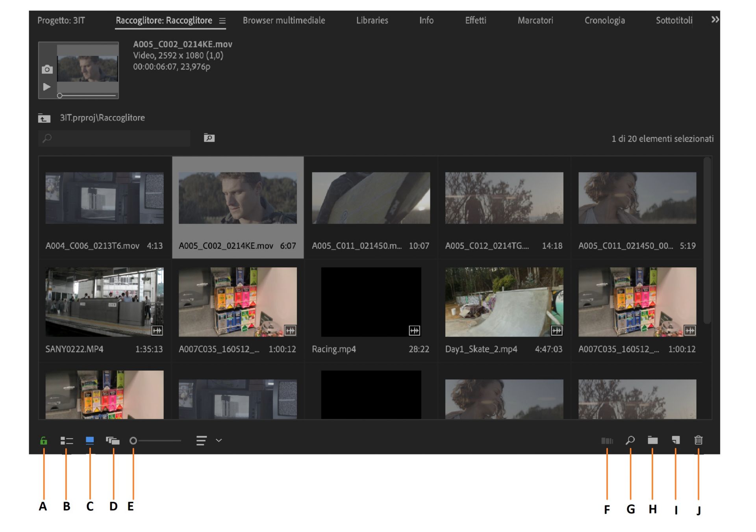Screen dimensions: 756x532
Task: Click Automate to Sequence icon
Action: click(607, 441)
